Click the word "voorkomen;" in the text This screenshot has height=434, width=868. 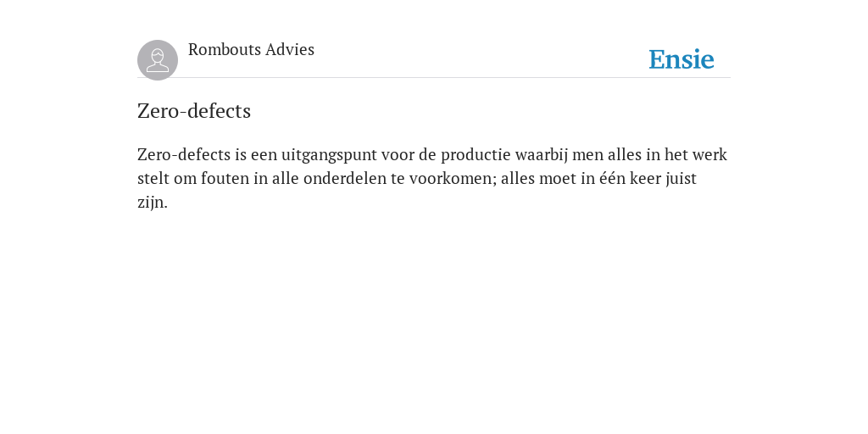coord(453,179)
